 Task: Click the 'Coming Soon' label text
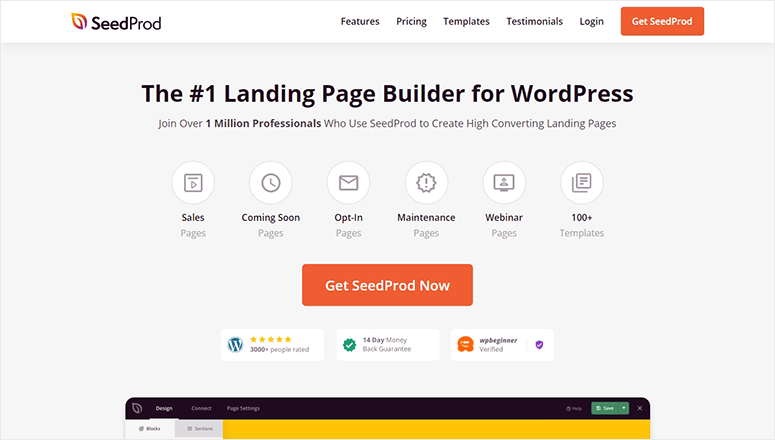[x=270, y=218]
